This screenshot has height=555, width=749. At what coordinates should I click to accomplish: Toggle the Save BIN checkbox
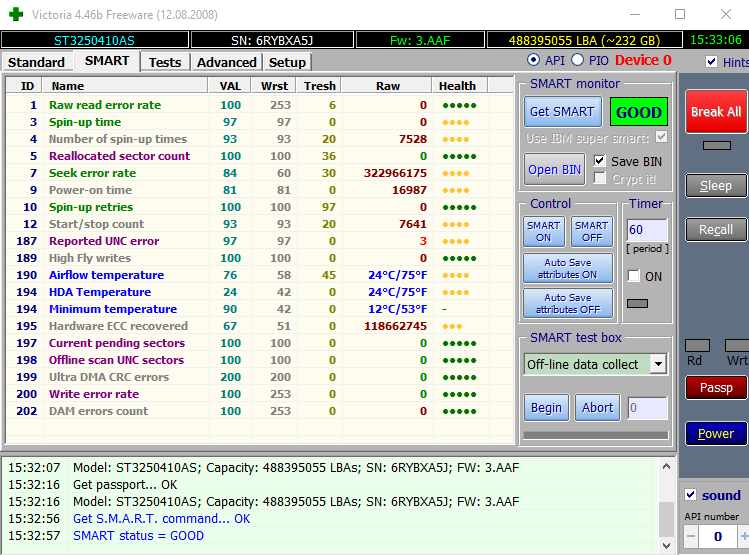click(x=599, y=161)
